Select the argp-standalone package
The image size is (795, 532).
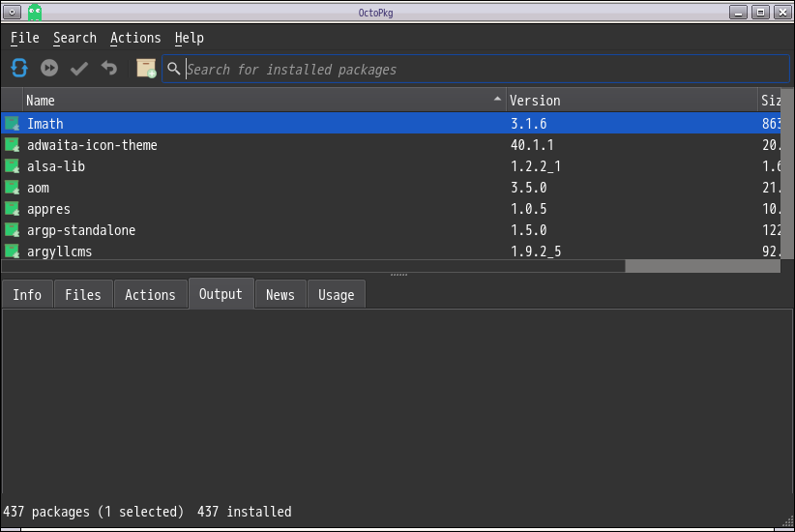(x=391, y=230)
